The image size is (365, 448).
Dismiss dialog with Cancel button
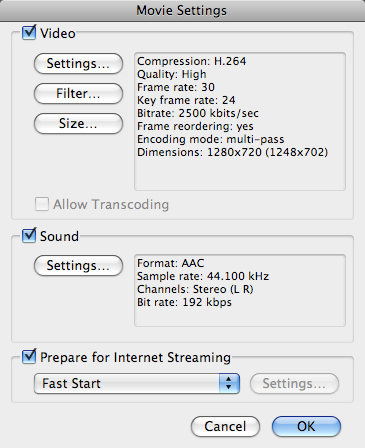225,426
